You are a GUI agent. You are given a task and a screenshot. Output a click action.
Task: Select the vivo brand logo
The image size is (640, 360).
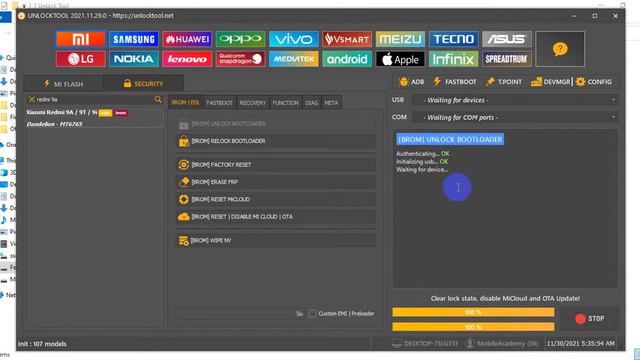pyautogui.click(x=294, y=39)
